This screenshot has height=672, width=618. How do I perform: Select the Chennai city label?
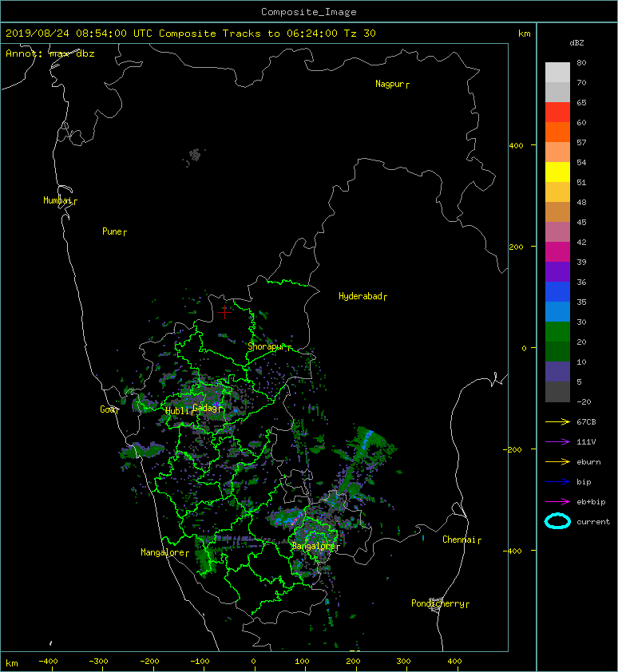(462, 540)
